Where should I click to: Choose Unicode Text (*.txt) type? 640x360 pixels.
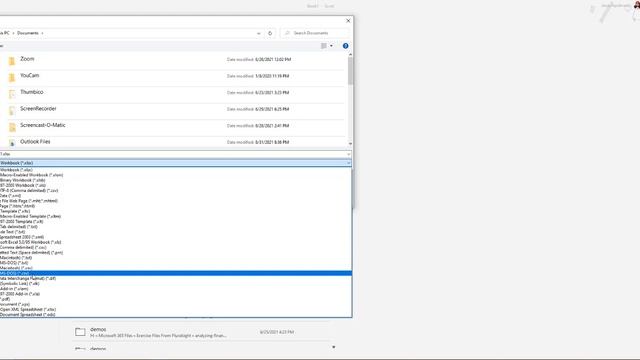point(176,232)
